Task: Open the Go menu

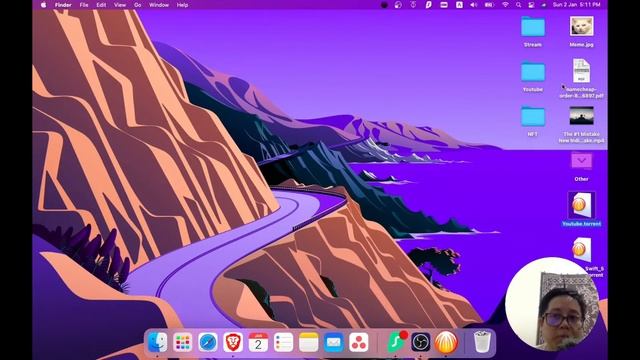Action: point(138,5)
